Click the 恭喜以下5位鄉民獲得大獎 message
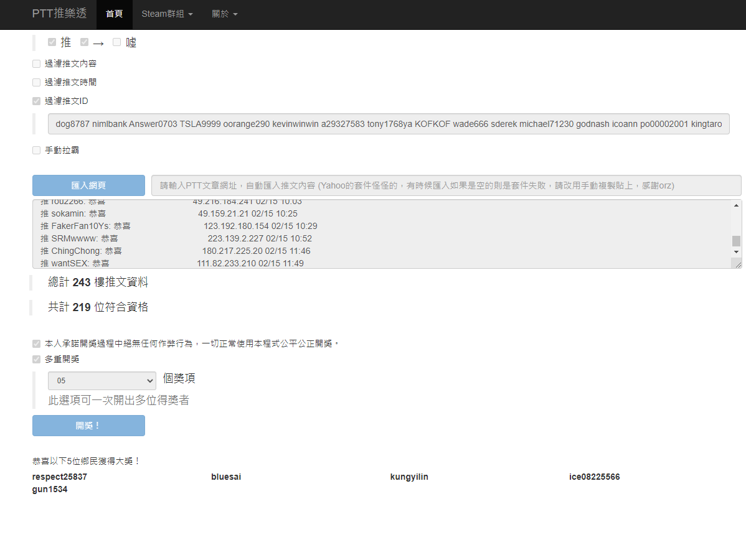The height and width of the screenshot is (560, 746). point(86,461)
